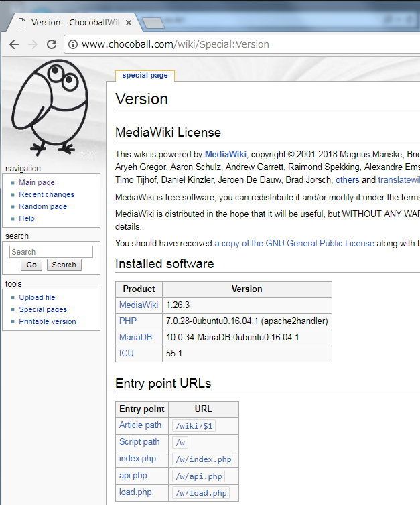The height and width of the screenshot is (505, 420).
Task: Click the Article path link
Action: 140,425
